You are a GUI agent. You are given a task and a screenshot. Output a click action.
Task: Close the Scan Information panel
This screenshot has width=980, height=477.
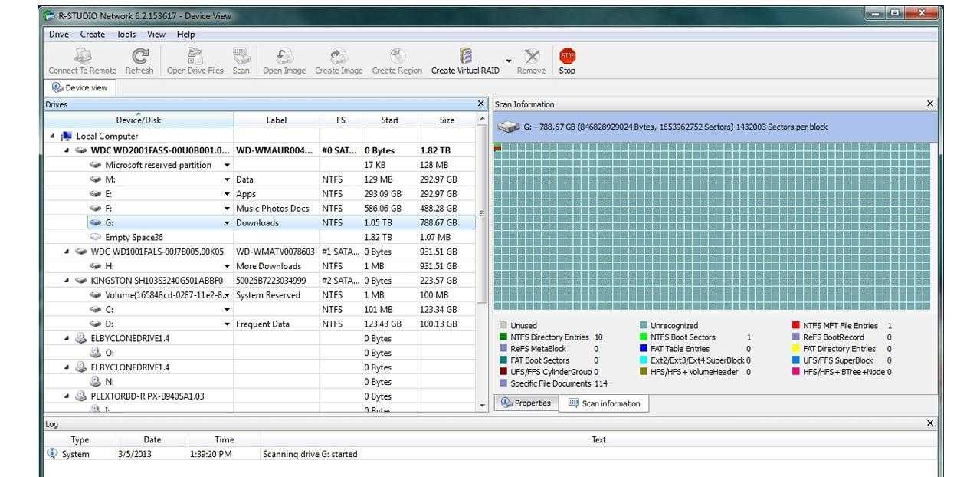coord(930,104)
